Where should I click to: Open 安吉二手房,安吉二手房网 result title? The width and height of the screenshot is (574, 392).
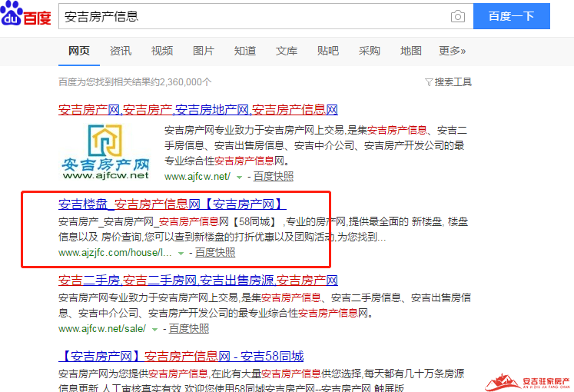pos(198,280)
